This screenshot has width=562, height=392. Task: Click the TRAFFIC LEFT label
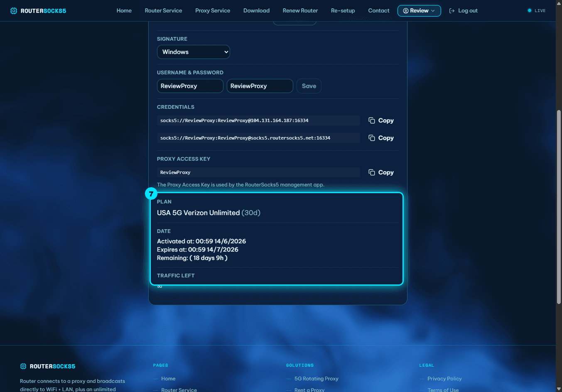(x=176, y=276)
